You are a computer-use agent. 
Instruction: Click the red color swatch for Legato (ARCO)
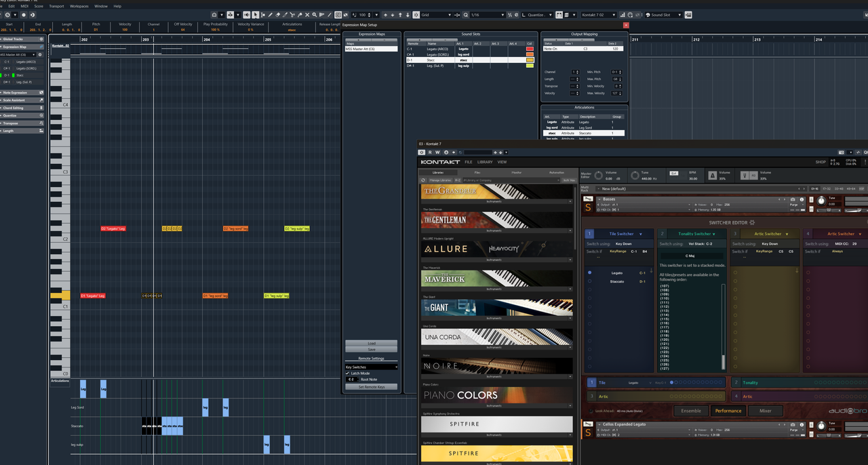click(530, 49)
